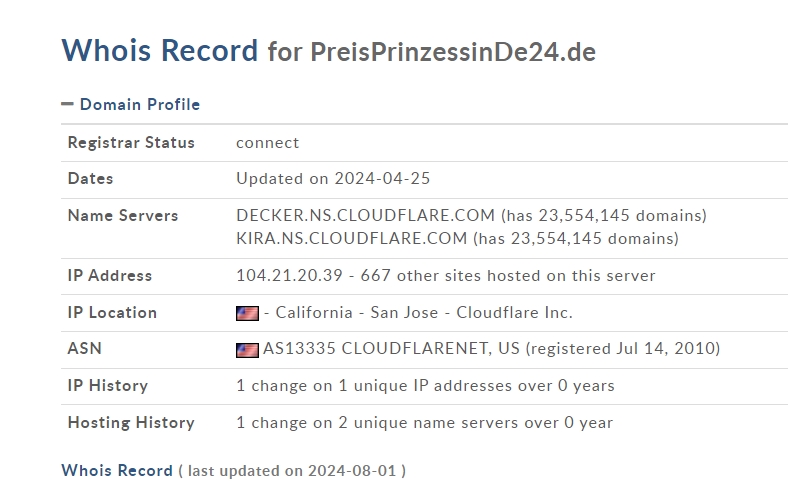Open KIRA.NS.CLOUDFLARE.COM name server

351,238
